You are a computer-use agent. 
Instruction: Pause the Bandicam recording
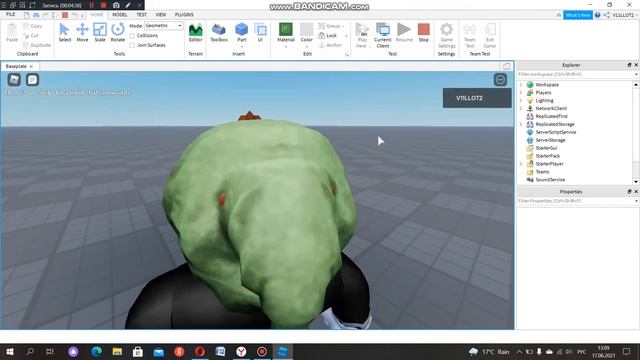(91, 5)
